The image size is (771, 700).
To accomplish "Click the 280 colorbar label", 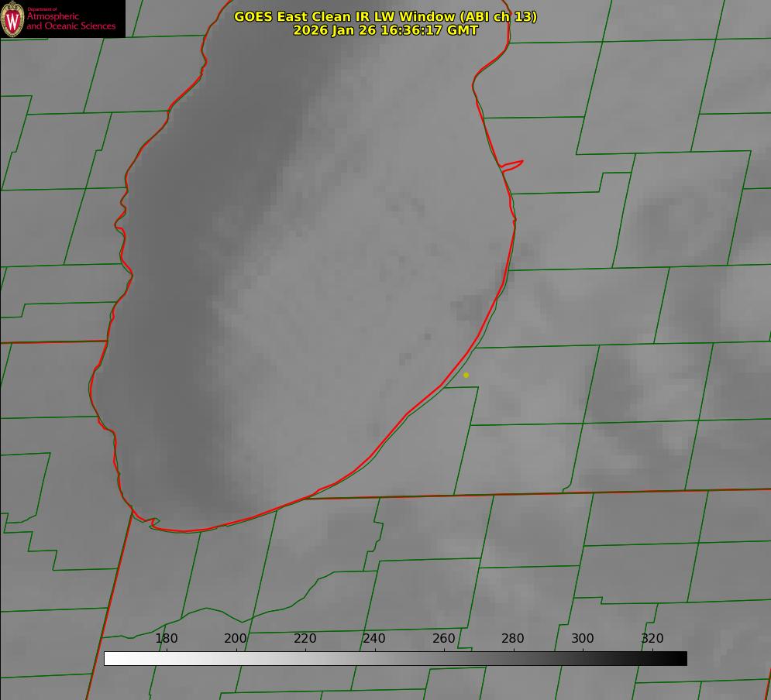I will click(x=513, y=638).
